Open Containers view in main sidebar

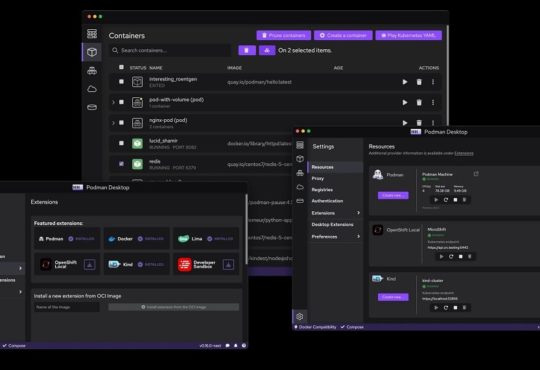pos(92,52)
